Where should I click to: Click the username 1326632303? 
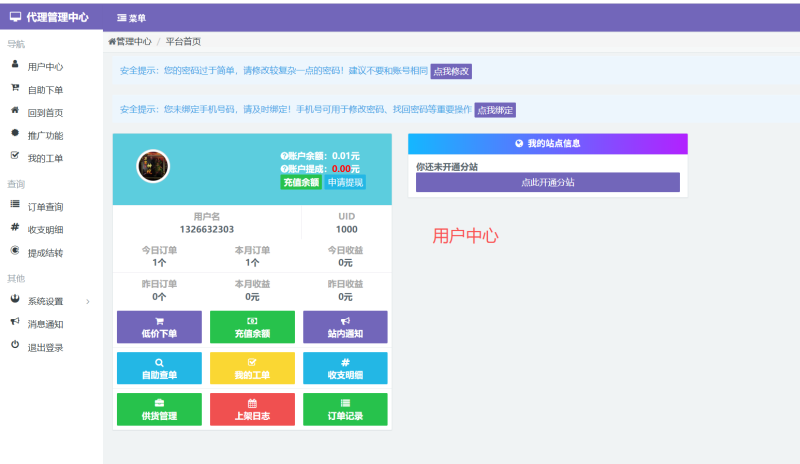click(207, 229)
